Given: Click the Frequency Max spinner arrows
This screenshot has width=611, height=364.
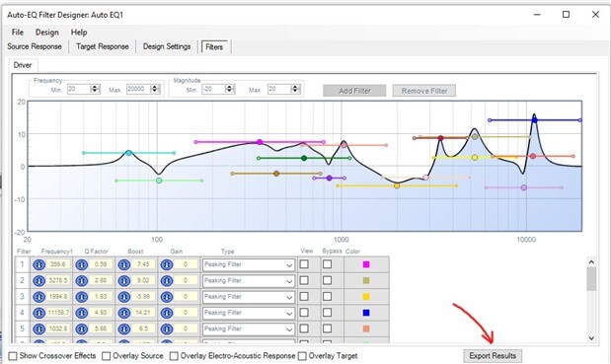Looking at the screenshot, I should tap(155, 89).
